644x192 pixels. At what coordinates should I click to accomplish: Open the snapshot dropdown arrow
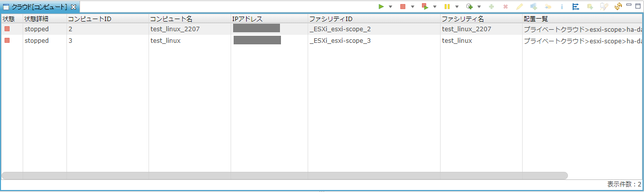pyautogui.click(x=479, y=7)
